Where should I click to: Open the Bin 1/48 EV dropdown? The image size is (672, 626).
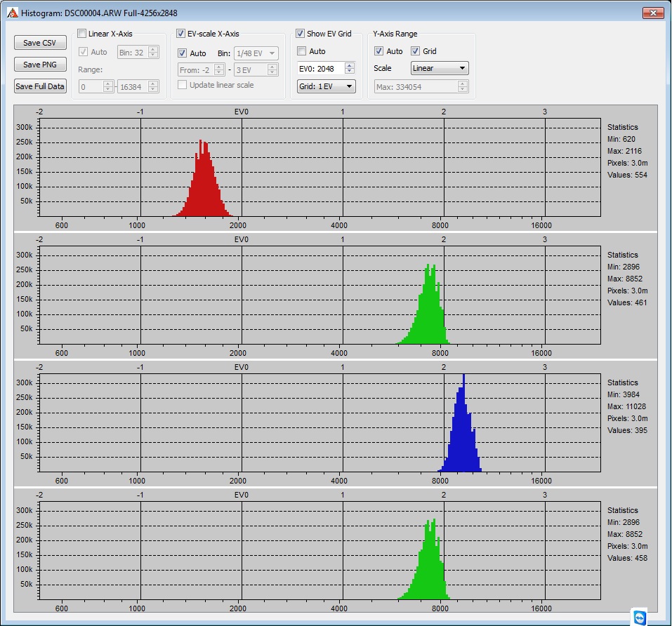[256, 53]
